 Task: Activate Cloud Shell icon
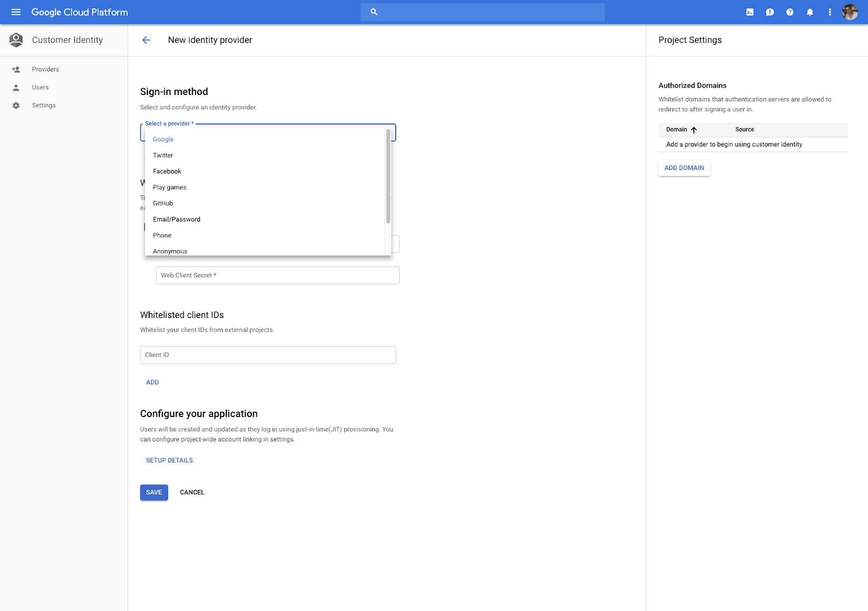click(x=750, y=12)
